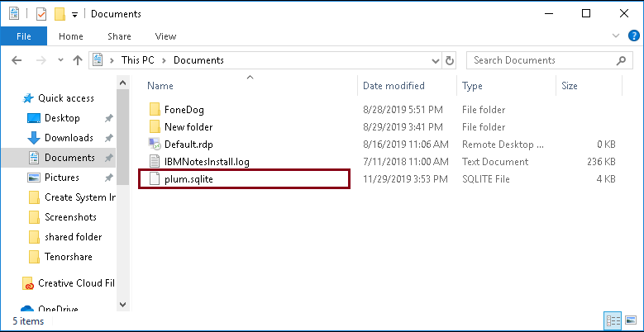This screenshot has width=644, height=332.
Task: Click the Back navigation arrow
Action: tap(17, 60)
